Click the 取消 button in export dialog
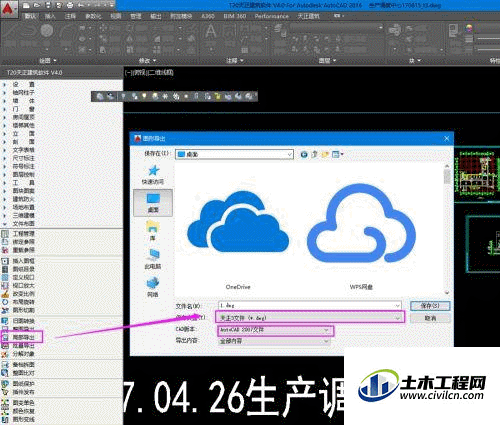The height and width of the screenshot is (425, 500). click(430, 318)
